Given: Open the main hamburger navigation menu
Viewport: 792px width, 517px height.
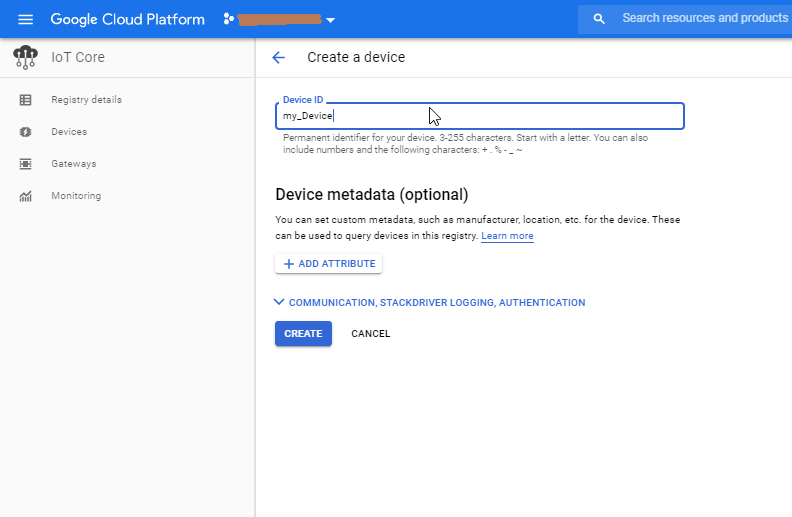Looking at the screenshot, I should (26, 19).
